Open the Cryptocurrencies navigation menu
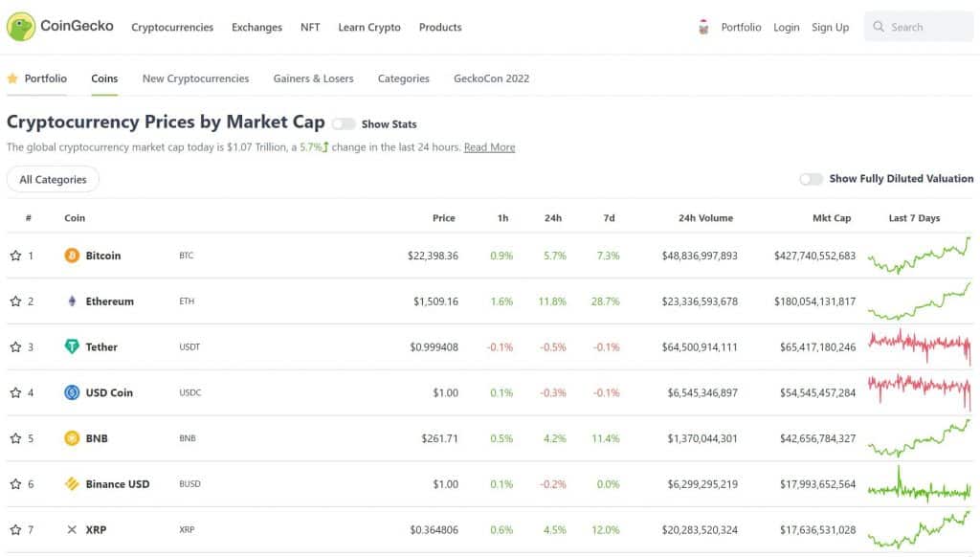This screenshot has height=557, width=980. click(x=172, y=27)
